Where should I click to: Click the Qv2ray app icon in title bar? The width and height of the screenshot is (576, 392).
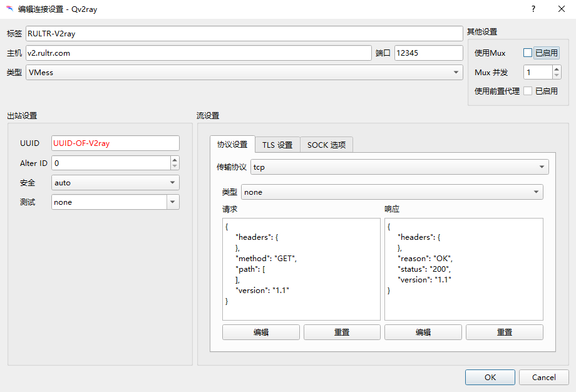[9, 9]
